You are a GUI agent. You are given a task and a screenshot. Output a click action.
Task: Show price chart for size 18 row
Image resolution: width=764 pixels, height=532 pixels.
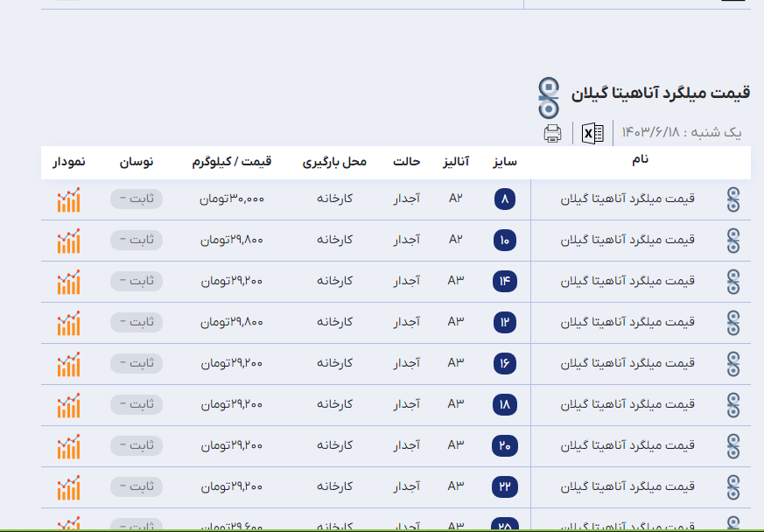[x=68, y=405]
